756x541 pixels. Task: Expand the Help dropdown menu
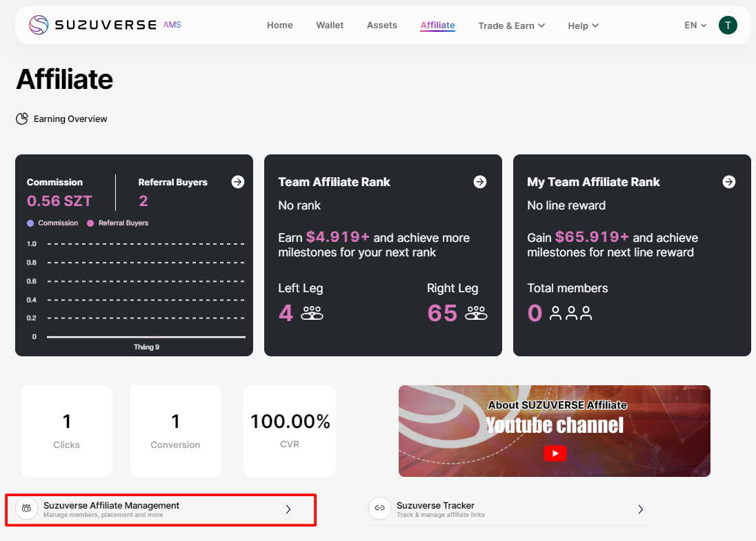point(583,25)
